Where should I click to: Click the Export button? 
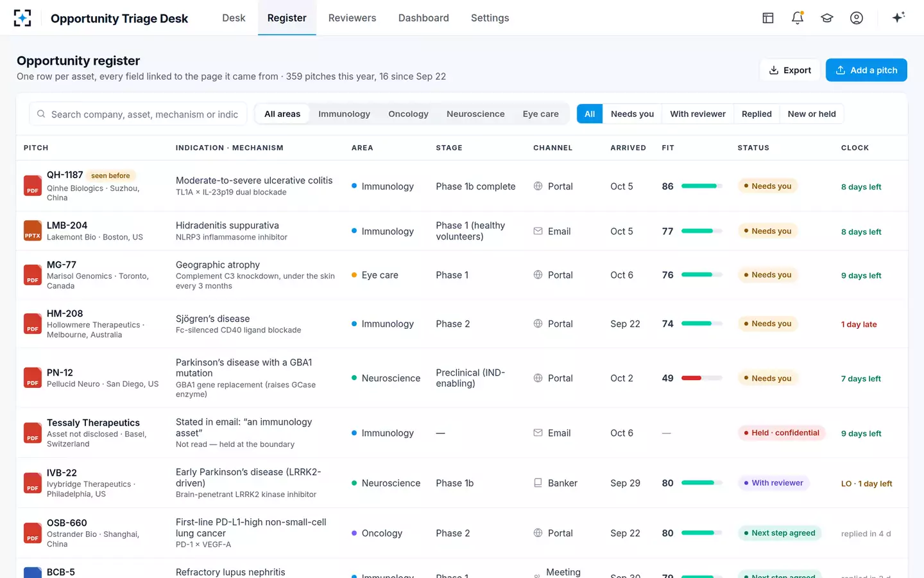tap(790, 70)
